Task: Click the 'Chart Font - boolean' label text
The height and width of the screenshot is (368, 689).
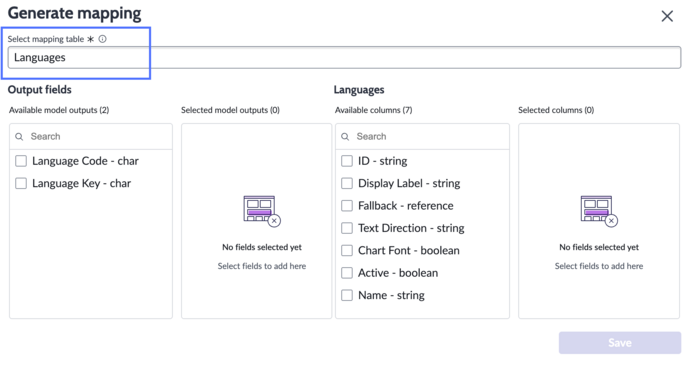Action: [409, 251]
